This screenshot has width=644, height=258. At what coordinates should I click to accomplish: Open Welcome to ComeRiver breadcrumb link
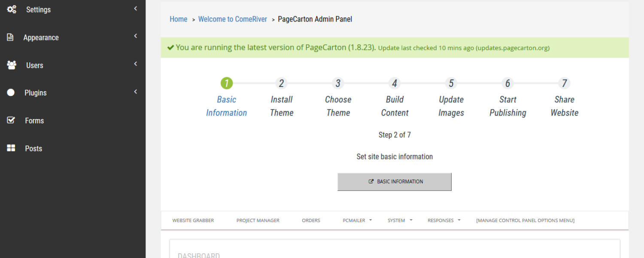pyautogui.click(x=233, y=19)
